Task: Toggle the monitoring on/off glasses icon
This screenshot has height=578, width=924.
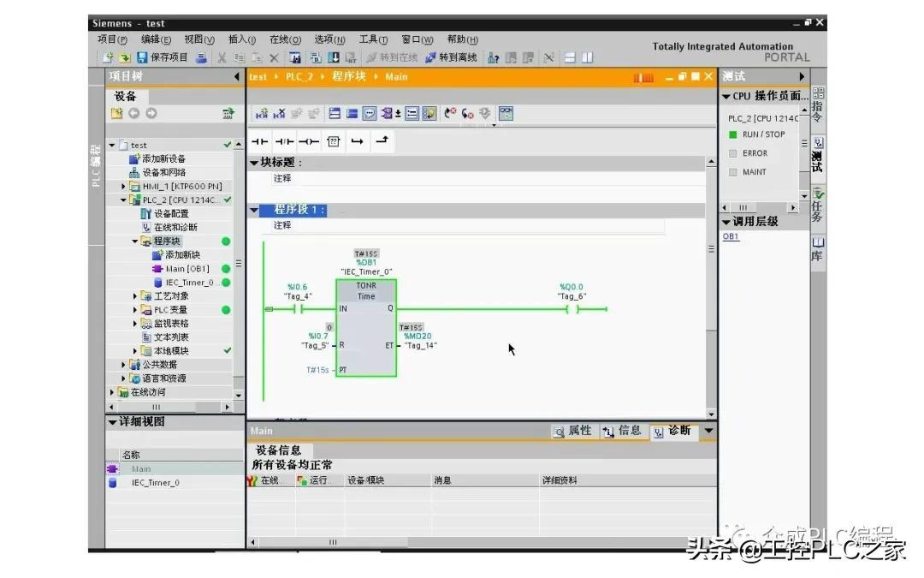Action: pyautogui.click(x=506, y=113)
